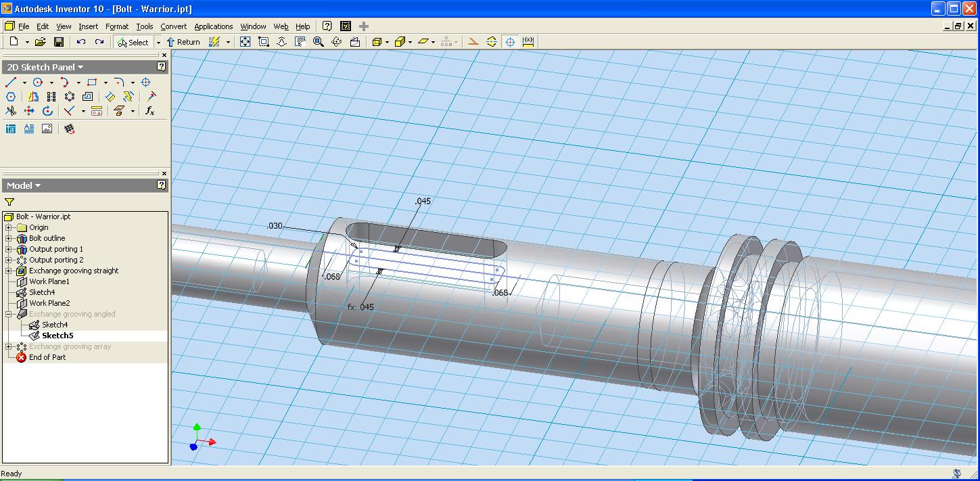Choose the Three Point Arc tool
This screenshot has height=481, width=980.
pos(65,83)
